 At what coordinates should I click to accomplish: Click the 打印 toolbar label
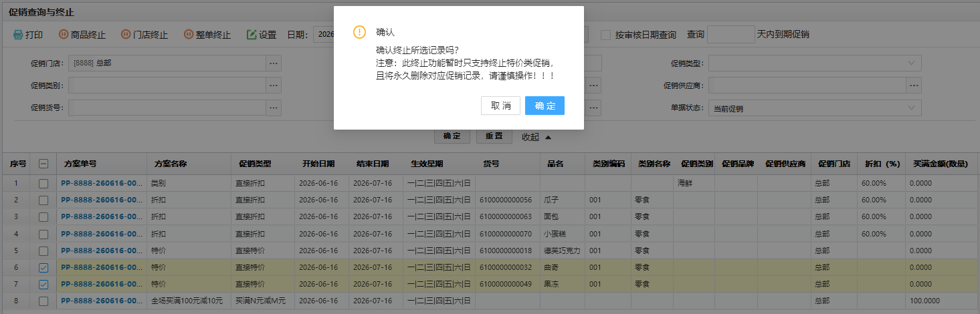point(34,35)
